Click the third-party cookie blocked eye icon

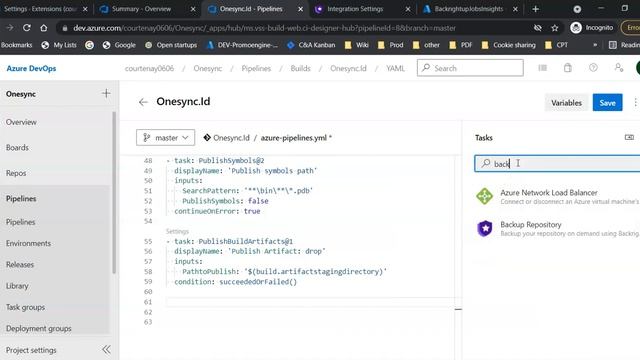[x=538, y=28]
